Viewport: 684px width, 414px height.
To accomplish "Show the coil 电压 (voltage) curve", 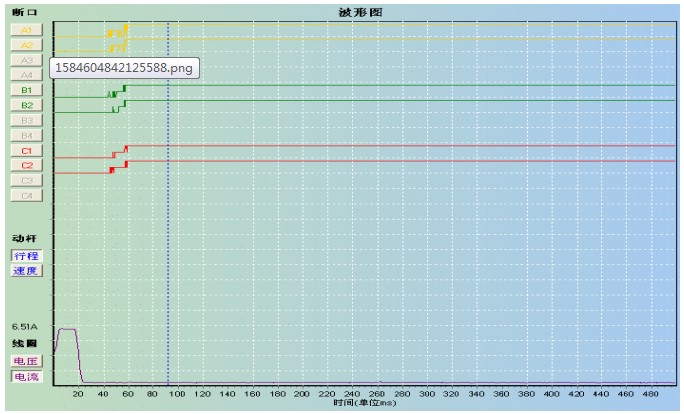I will (x=25, y=360).
